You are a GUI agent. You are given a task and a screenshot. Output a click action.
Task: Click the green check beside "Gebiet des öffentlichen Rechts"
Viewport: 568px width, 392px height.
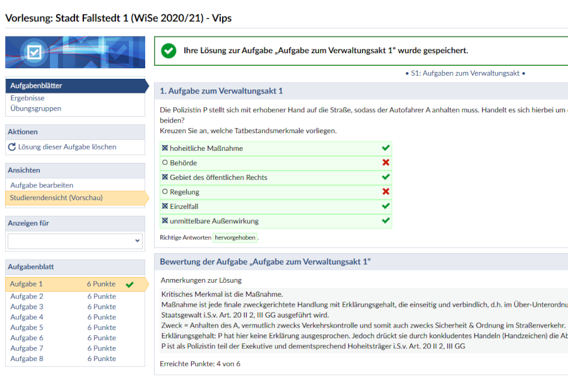(x=384, y=177)
